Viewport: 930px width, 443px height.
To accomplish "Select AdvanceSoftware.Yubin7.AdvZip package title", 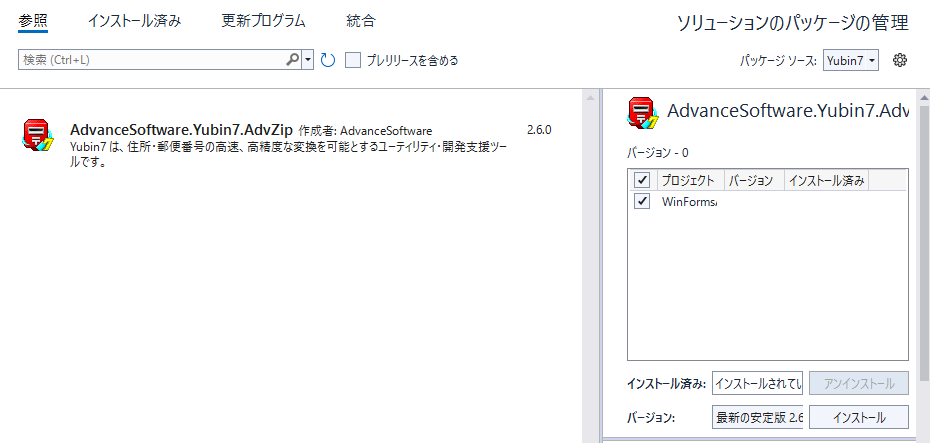I will (x=181, y=130).
